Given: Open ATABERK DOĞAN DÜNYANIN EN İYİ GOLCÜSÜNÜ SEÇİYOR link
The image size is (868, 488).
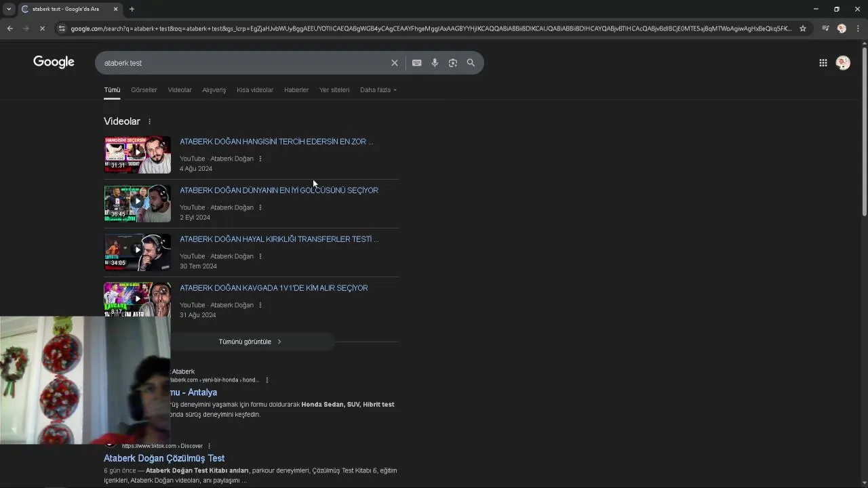Looking at the screenshot, I should pos(279,190).
